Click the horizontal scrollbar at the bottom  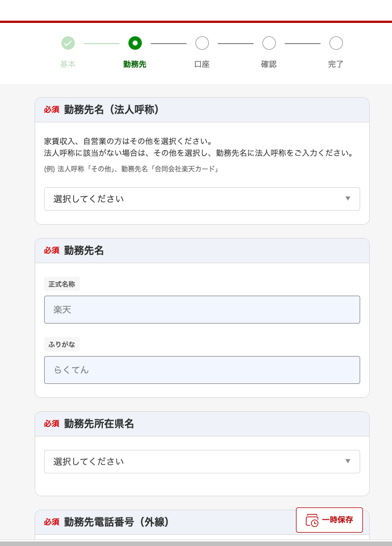tap(196, 543)
